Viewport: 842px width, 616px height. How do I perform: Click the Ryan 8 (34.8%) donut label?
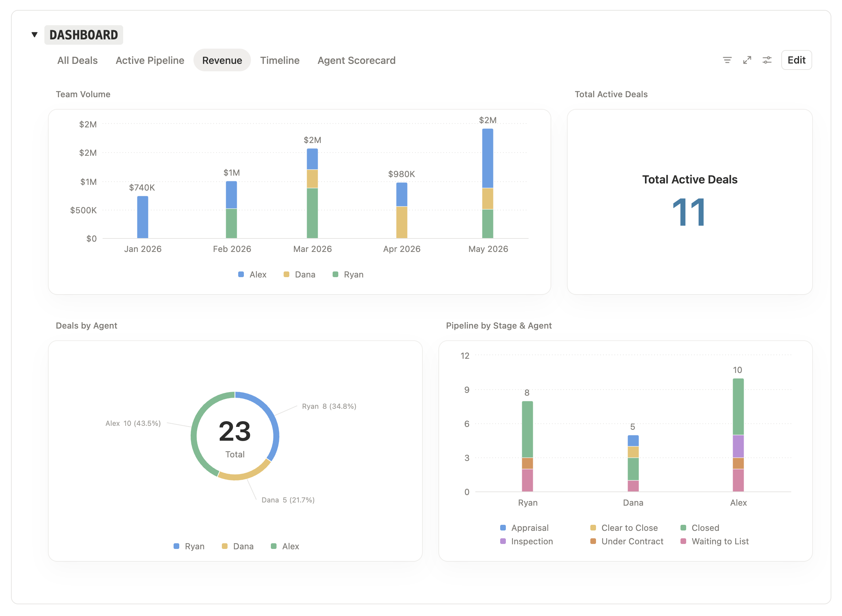pos(329,406)
